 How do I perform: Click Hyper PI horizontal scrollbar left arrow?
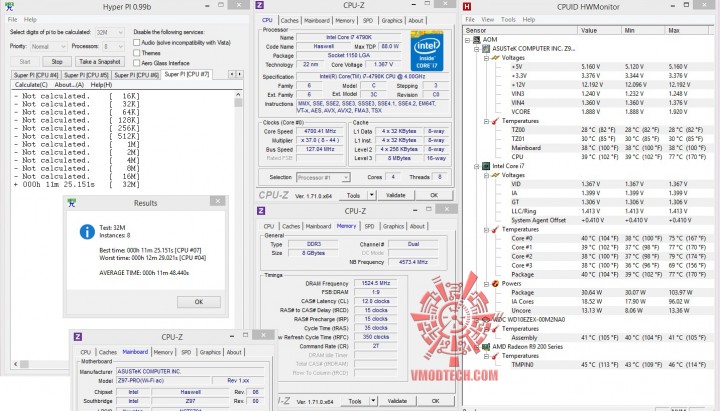coord(15,364)
